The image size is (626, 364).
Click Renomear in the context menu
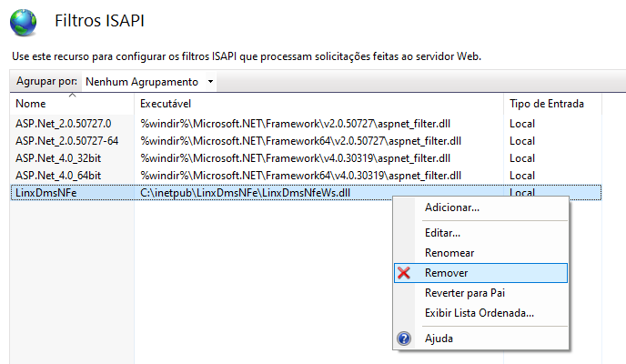point(449,253)
